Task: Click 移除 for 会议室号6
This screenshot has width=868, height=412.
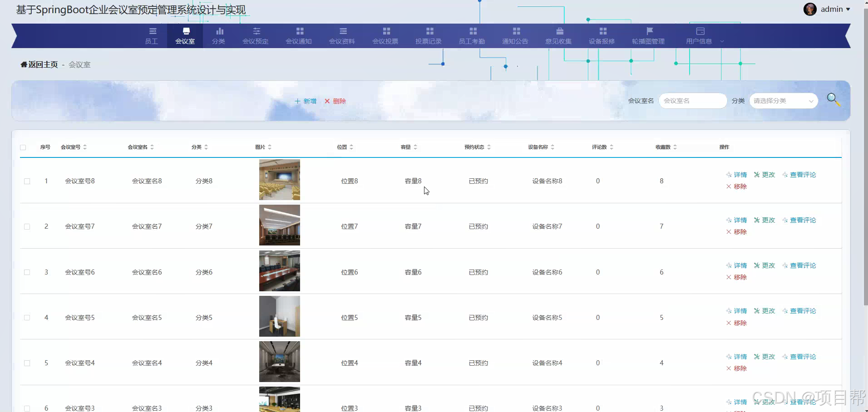Action: click(736, 277)
